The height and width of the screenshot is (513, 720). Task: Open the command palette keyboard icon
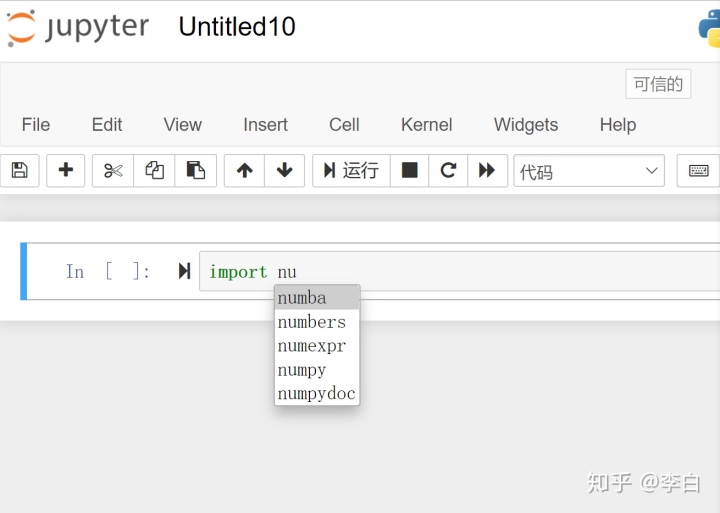point(698,170)
